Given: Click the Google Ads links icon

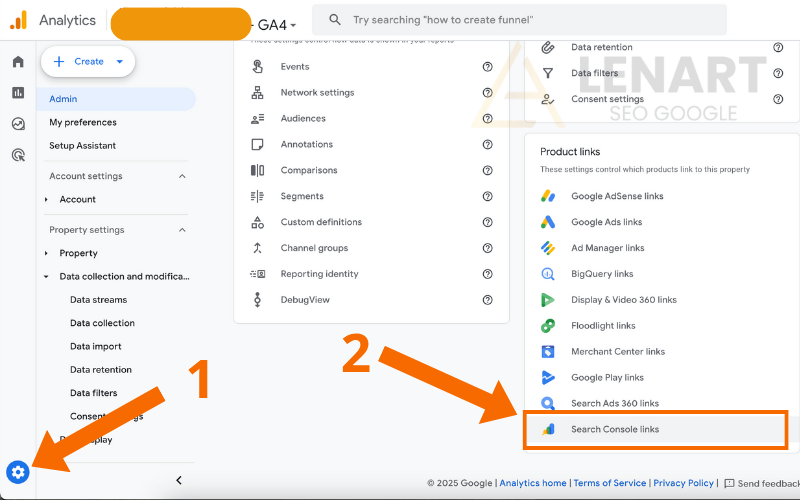Looking at the screenshot, I should point(547,222).
